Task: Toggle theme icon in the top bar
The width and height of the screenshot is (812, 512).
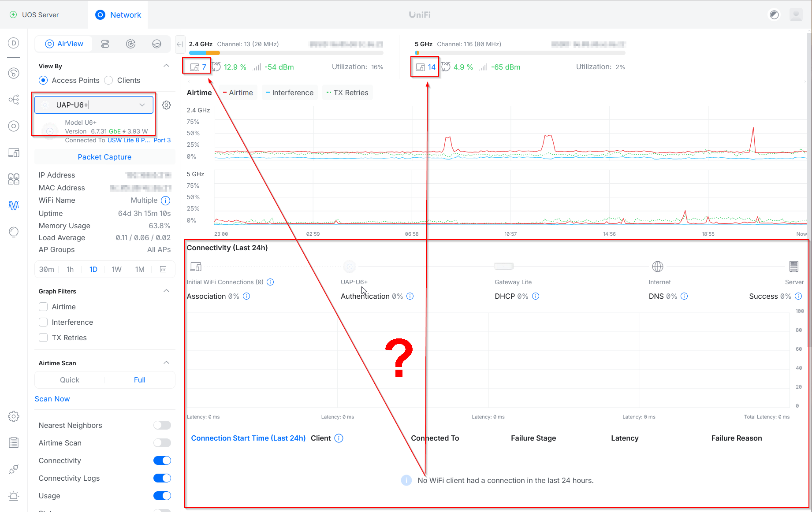Action: (x=774, y=15)
